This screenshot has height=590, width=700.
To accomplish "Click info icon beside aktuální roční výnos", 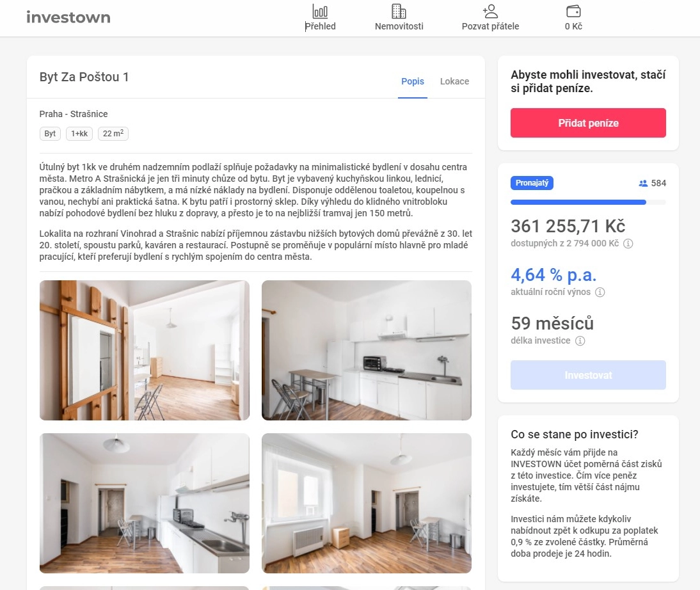I will (x=600, y=292).
